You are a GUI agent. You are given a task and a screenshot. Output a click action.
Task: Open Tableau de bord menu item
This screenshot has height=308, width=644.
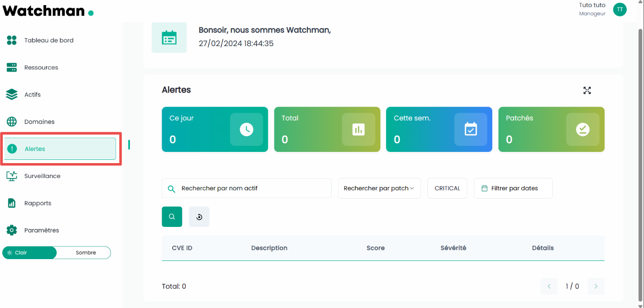60,41
